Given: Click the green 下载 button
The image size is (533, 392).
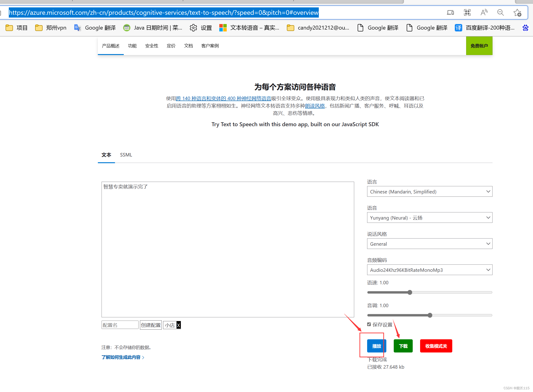Looking at the screenshot, I should tap(403, 346).
